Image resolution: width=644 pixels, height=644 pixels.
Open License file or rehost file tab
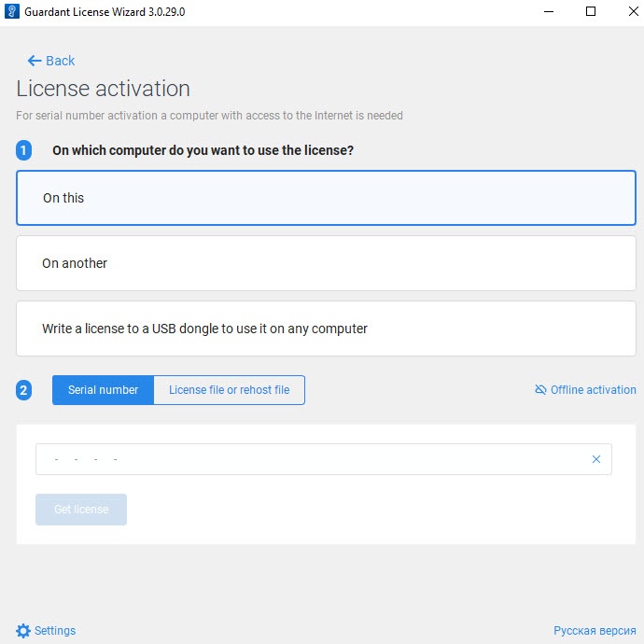(x=229, y=390)
